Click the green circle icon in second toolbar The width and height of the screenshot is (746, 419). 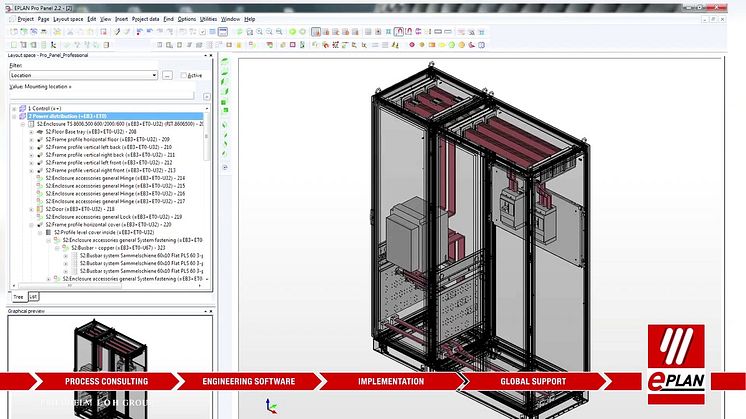pos(452,45)
